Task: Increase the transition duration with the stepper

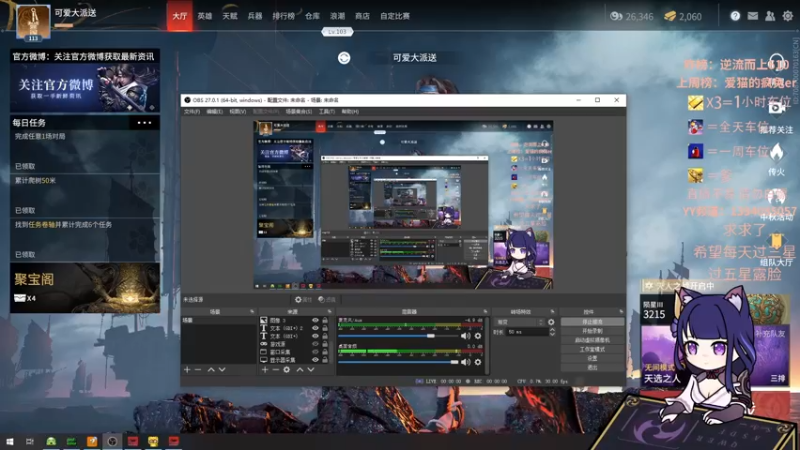Action: (552, 330)
